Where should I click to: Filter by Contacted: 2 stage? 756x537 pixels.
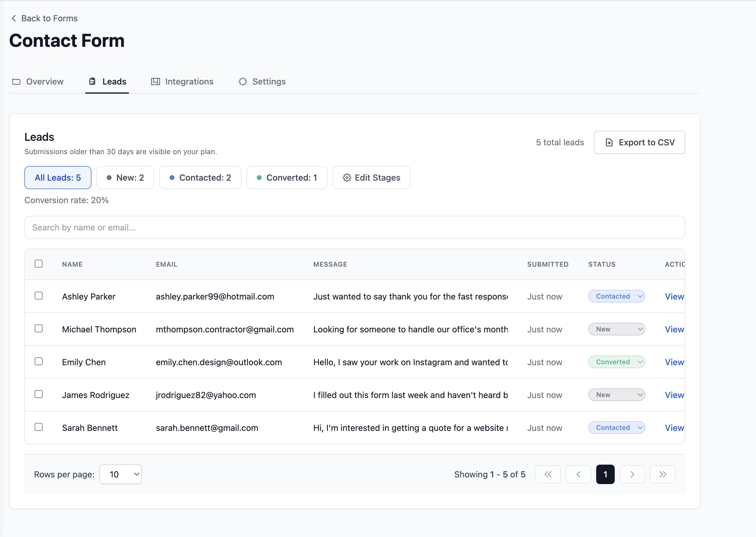pos(200,178)
